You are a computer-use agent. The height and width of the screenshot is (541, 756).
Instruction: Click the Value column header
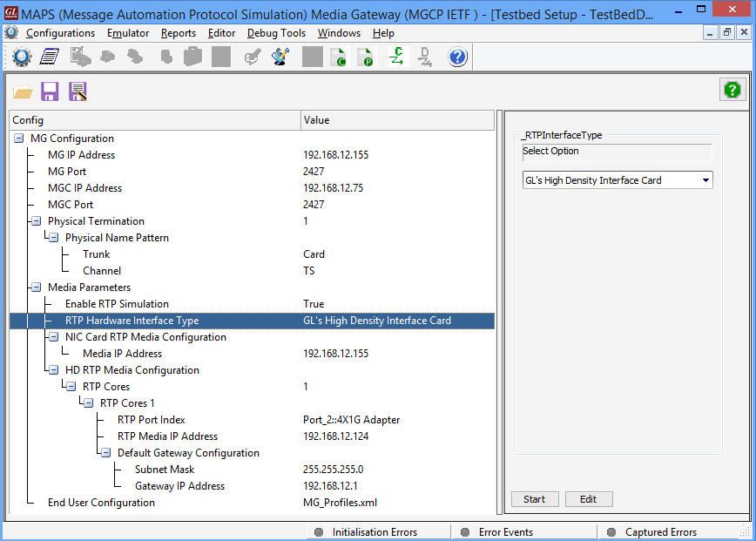click(x=398, y=120)
